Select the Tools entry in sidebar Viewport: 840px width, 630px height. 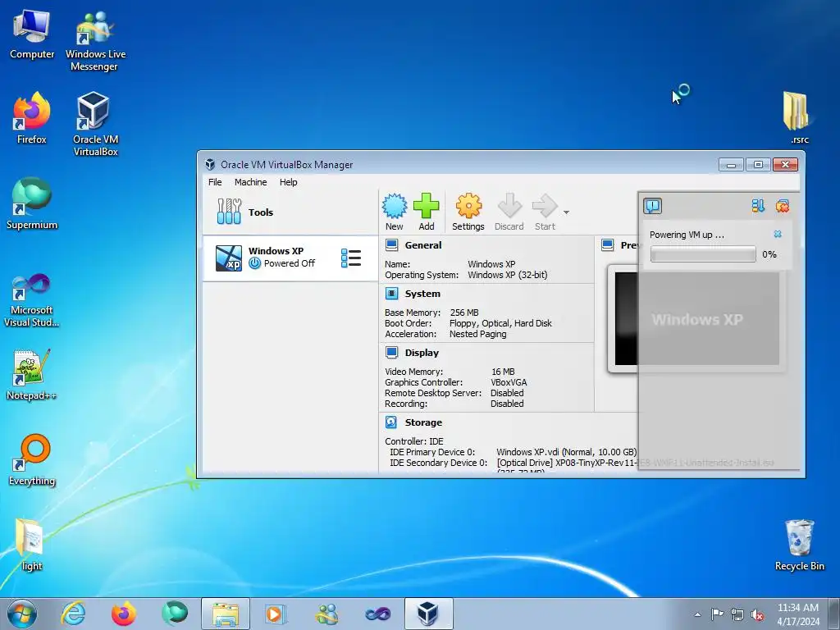click(x=290, y=212)
